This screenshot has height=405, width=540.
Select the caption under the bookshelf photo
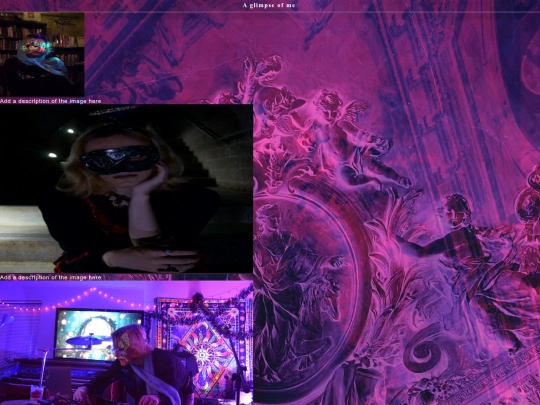point(51,101)
